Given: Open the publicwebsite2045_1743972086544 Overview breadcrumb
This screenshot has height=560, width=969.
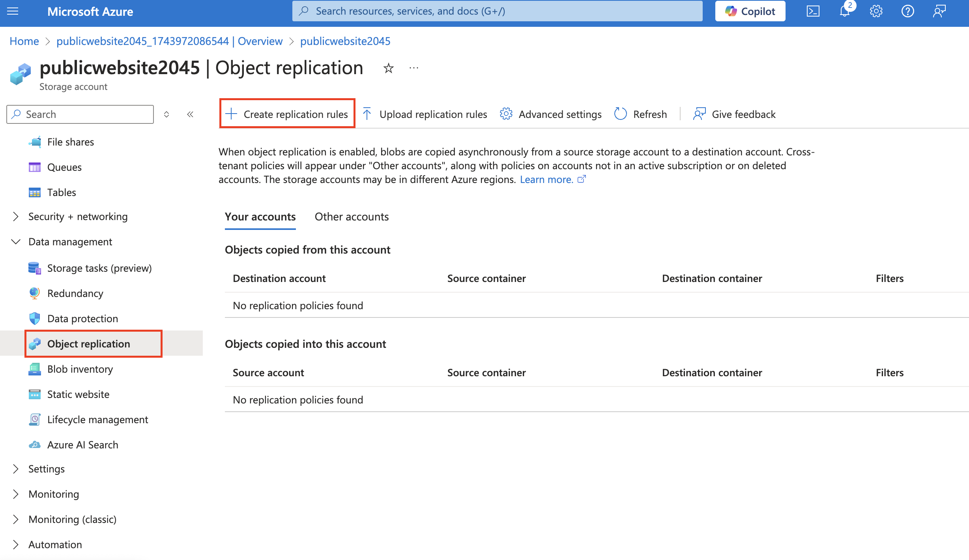Looking at the screenshot, I should pos(169,41).
